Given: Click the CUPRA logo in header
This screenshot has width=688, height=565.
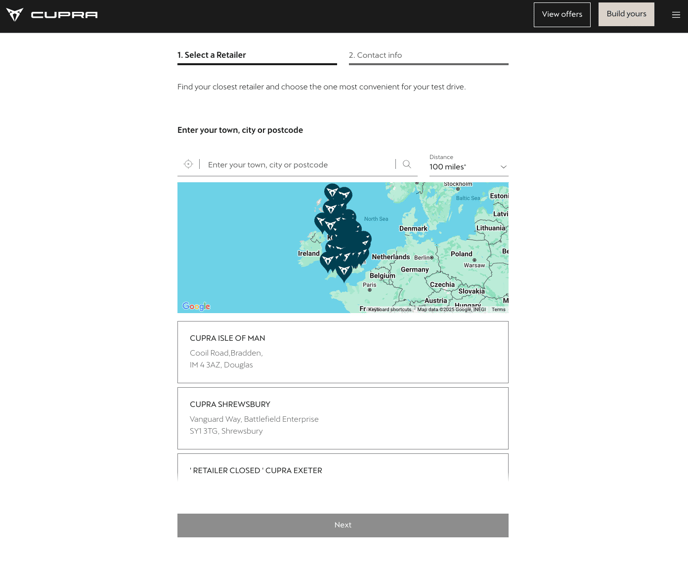Looking at the screenshot, I should point(52,15).
